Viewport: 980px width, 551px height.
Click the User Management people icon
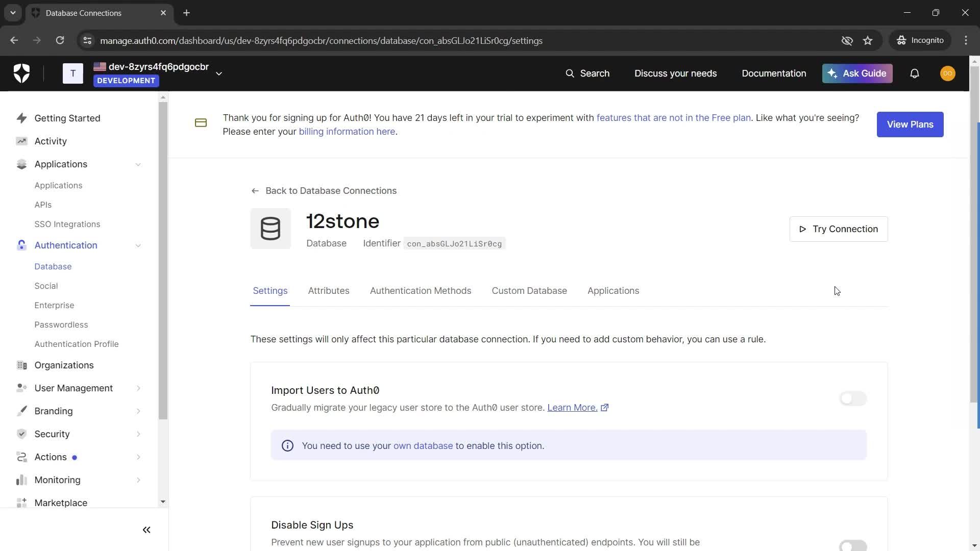(21, 388)
